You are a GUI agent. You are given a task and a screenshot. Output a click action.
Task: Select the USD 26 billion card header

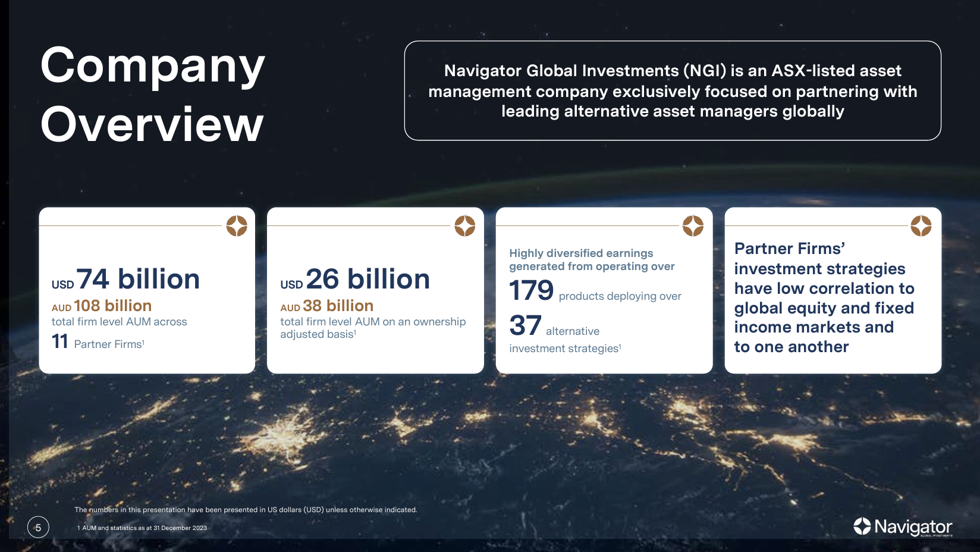(355, 278)
